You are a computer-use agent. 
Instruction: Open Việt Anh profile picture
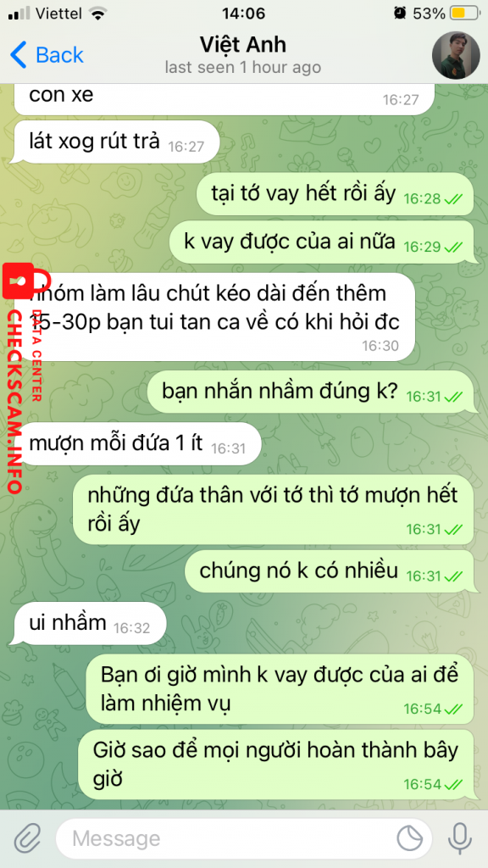(455, 55)
